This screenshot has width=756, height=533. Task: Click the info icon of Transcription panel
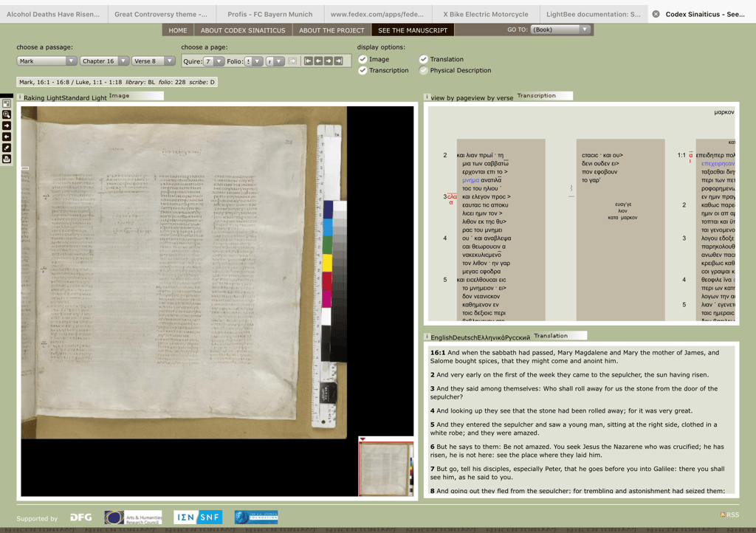point(427,97)
